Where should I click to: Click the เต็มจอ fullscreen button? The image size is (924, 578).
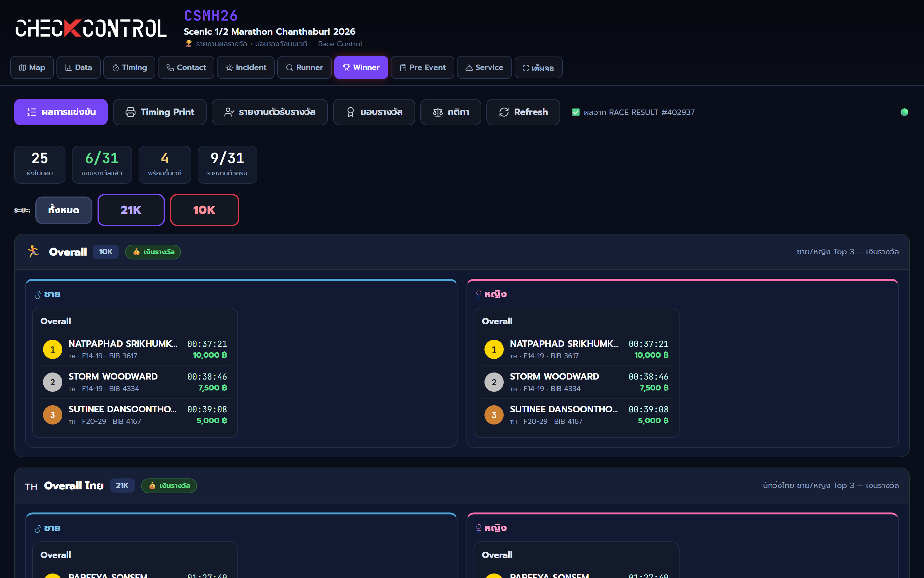pos(538,67)
